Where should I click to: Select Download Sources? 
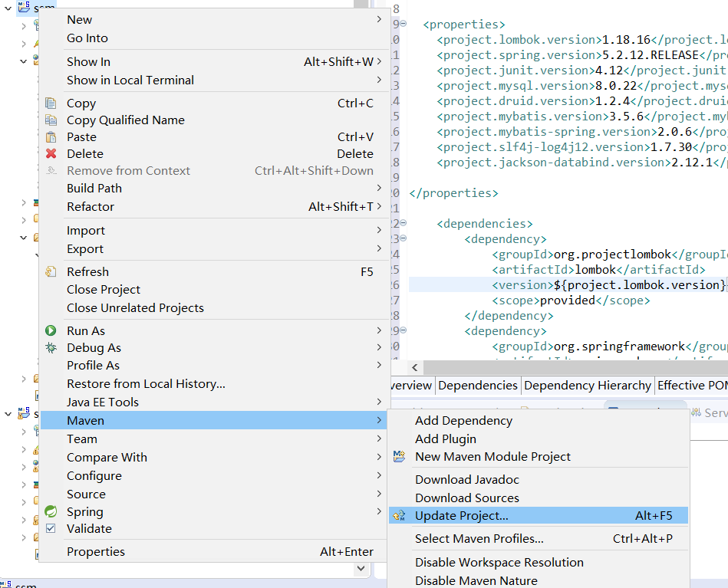(x=539, y=498)
